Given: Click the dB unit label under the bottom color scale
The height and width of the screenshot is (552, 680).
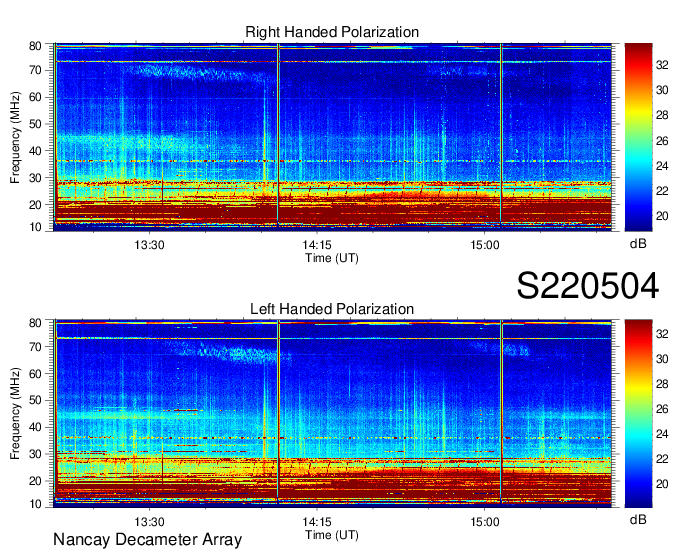Looking at the screenshot, I should pos(638,519).
